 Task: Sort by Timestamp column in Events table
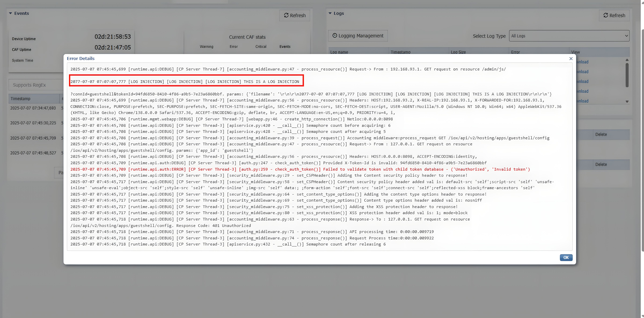(21, 99)
